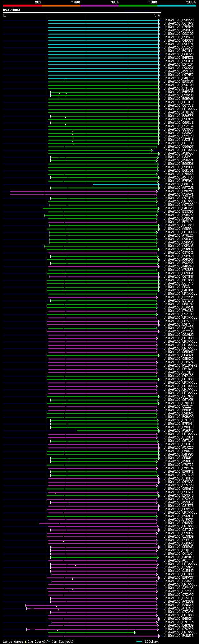The width and height of the screenshot is (199, 644).
Task: Select the UniRef100_Q9FMR5 label
Action: tap(178, 119)
